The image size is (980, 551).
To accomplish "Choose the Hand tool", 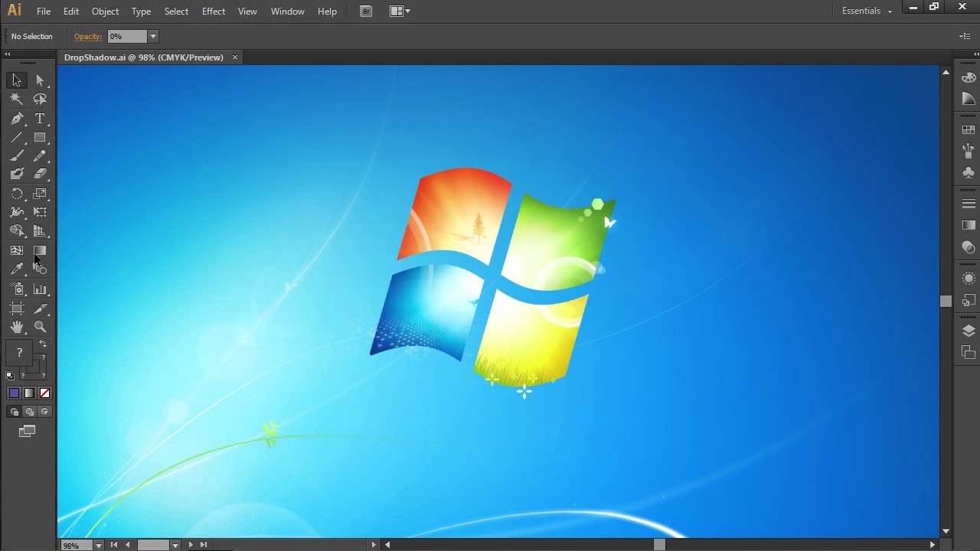I will point(17,327).
